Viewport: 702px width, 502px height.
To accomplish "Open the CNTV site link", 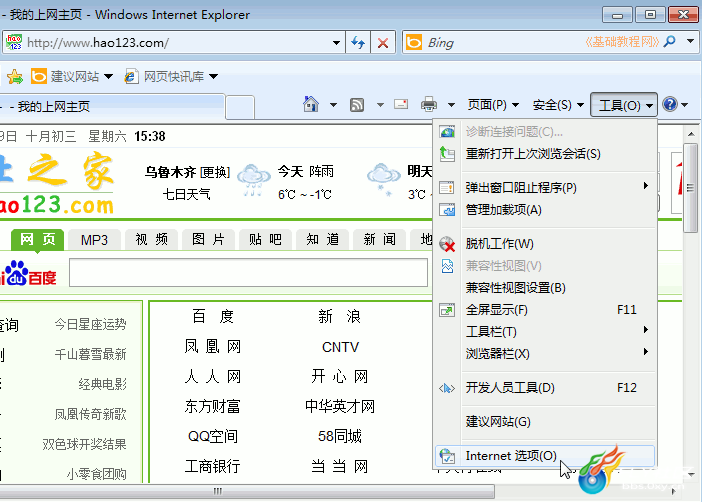I will point(340,347).
